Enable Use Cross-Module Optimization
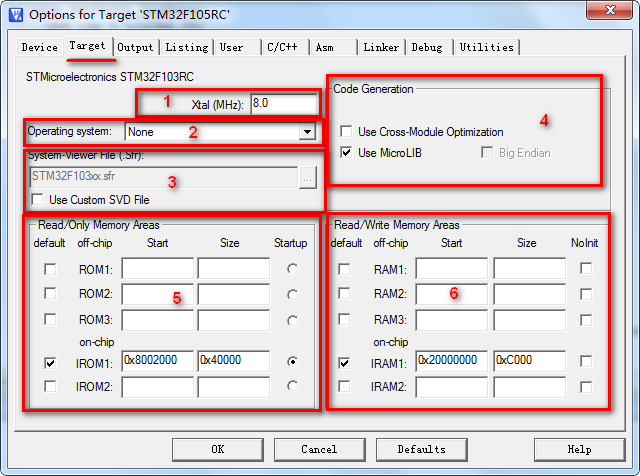Viewport: 640px width, 476px height. point(346,131)
